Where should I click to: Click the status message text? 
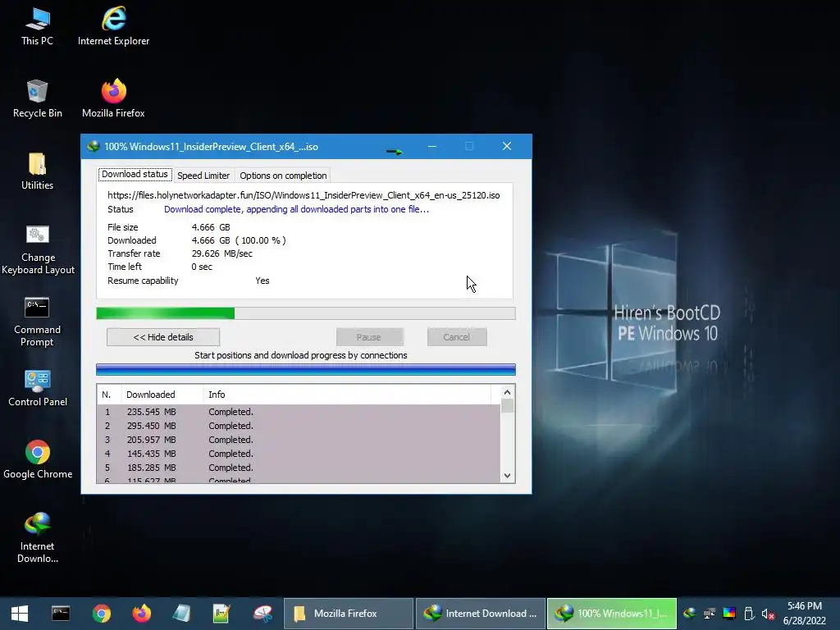[x=296, y=209]
